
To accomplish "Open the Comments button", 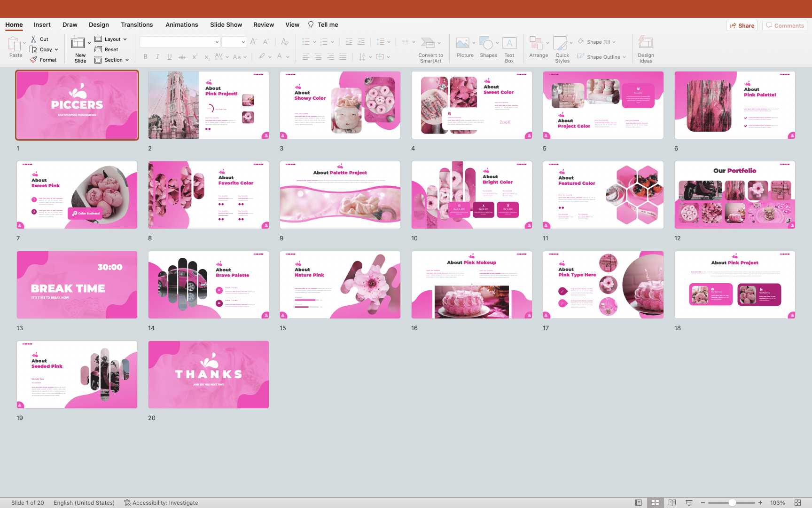I will pyautogui.click(x=785, y=25).
